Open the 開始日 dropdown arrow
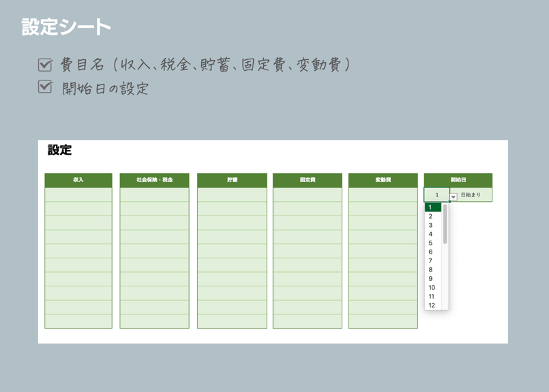This screenshot has height=392, width=549. click(x=453, y=197)
